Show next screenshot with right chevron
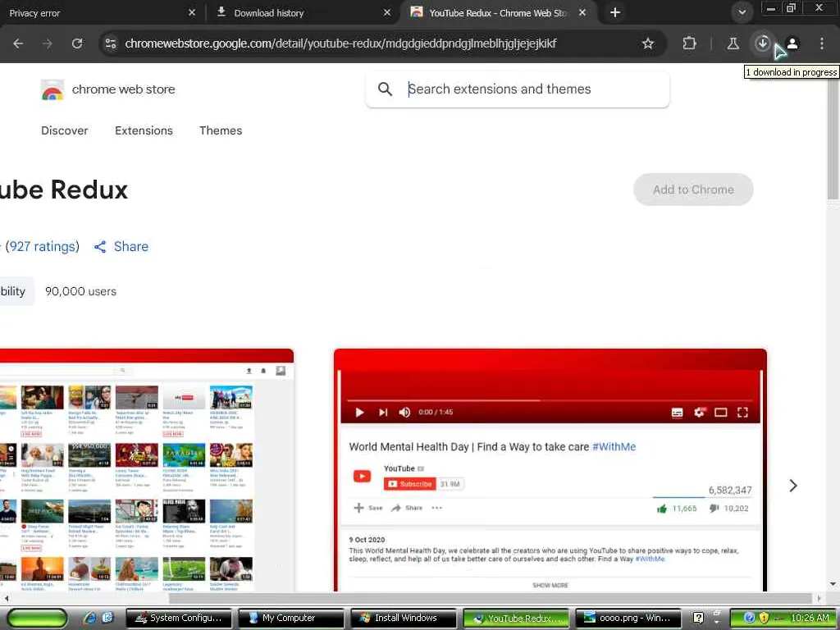Image resolution: width=840 pixels, height=630 pixels. click(793, 486)
